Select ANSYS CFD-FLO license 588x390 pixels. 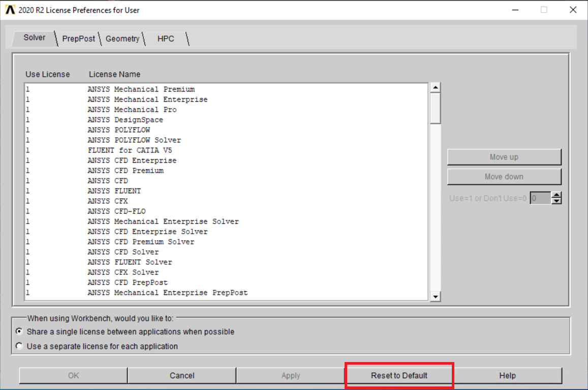point(226,211)
